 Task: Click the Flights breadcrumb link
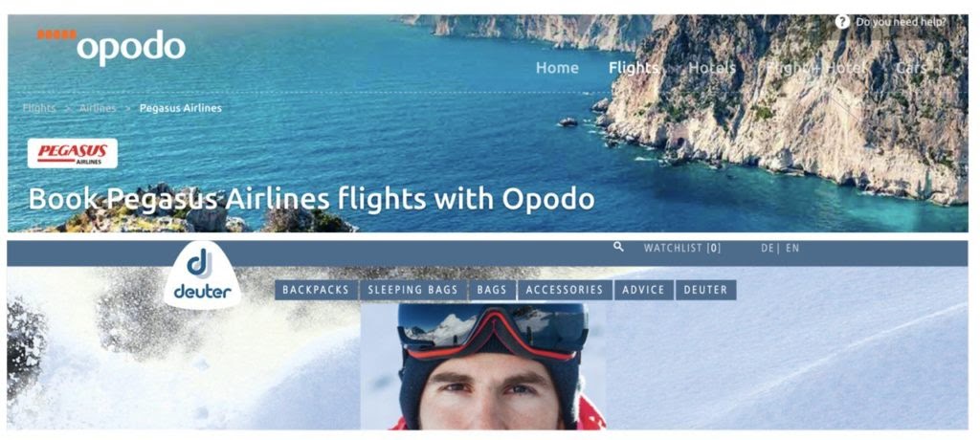[38, 108]
